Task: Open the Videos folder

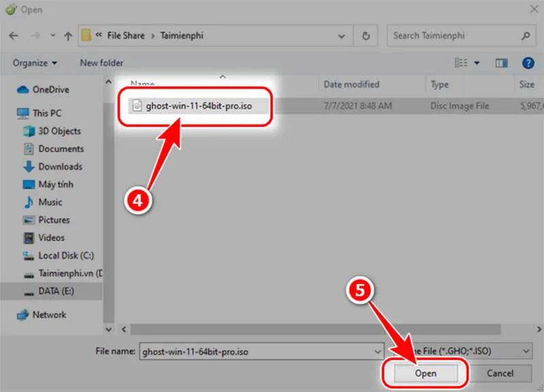Action: (52, 238)
